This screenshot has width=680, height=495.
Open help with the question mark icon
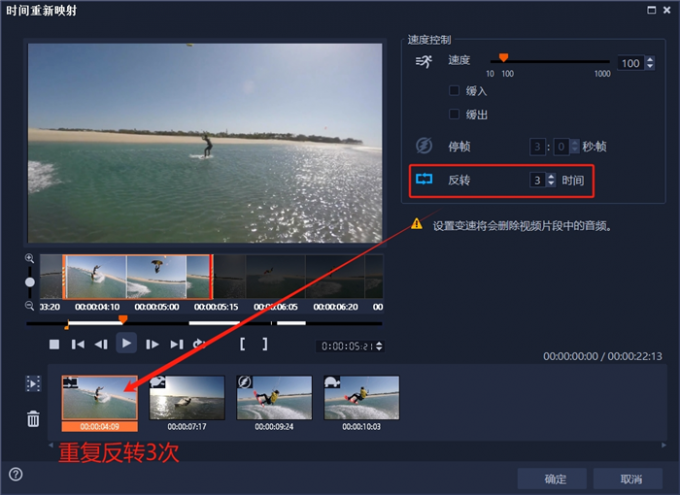[16, 474]
